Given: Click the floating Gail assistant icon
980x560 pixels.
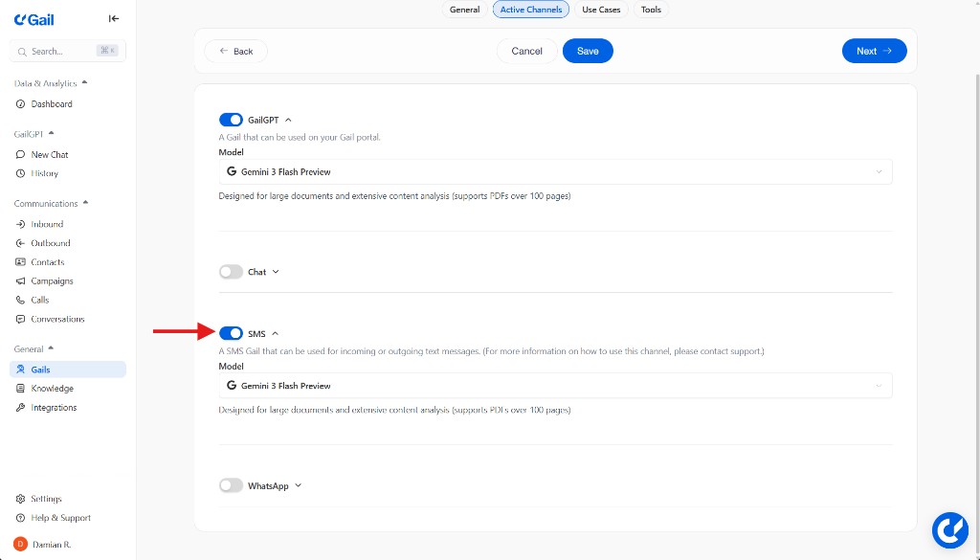Looking at the screenshot, I should point(950,529).
